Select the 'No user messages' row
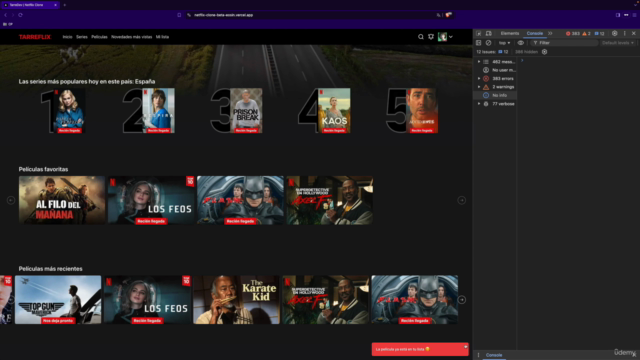640x360 pixels. 496,70
